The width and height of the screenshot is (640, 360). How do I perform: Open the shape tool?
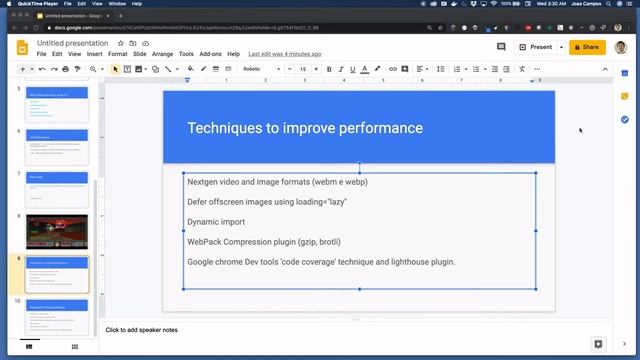(x=156, y=69)
